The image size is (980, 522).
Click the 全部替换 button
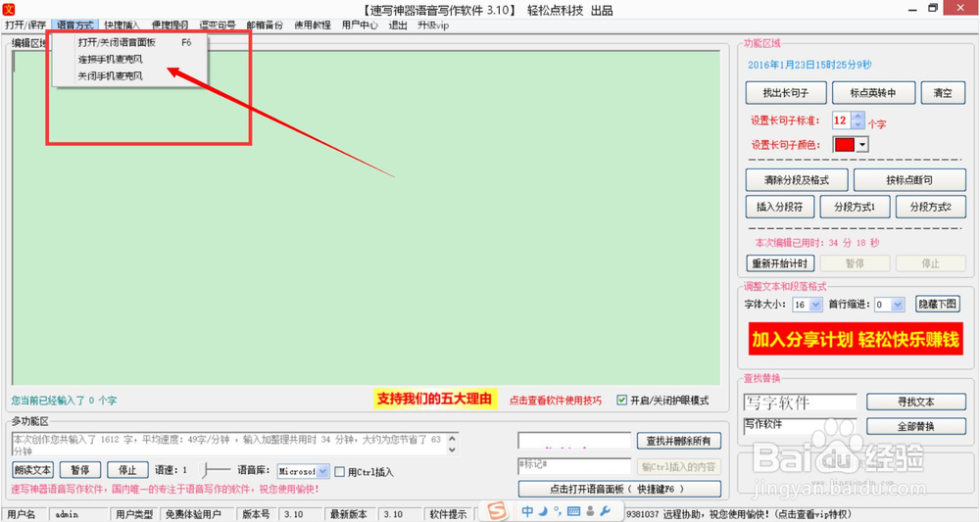click(916, 426)
